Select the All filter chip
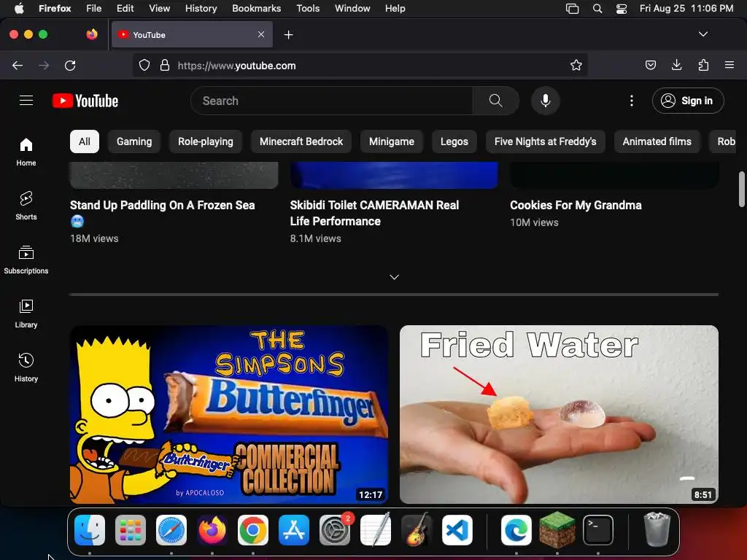This screenshot has height=560, width=747. 85,141
